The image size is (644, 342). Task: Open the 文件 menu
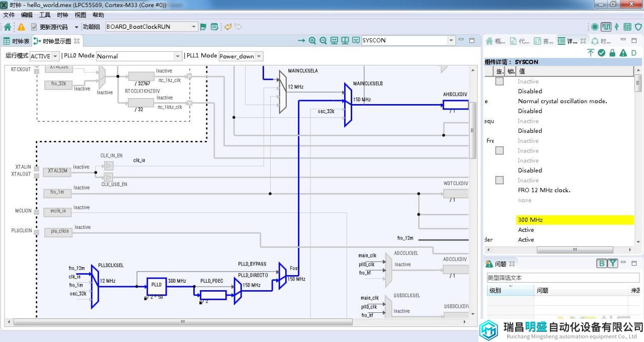tap(9, 15)
